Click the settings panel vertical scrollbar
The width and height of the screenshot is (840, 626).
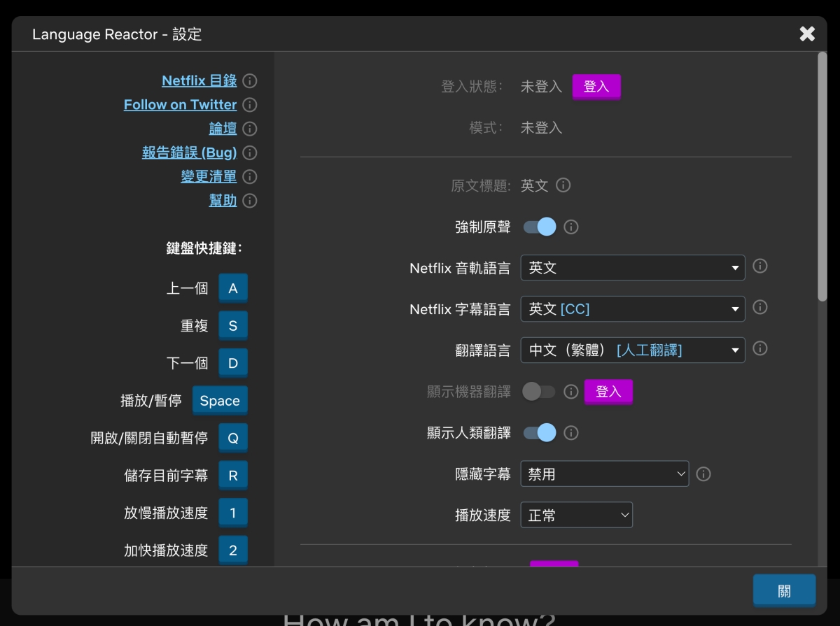point(822,177)
